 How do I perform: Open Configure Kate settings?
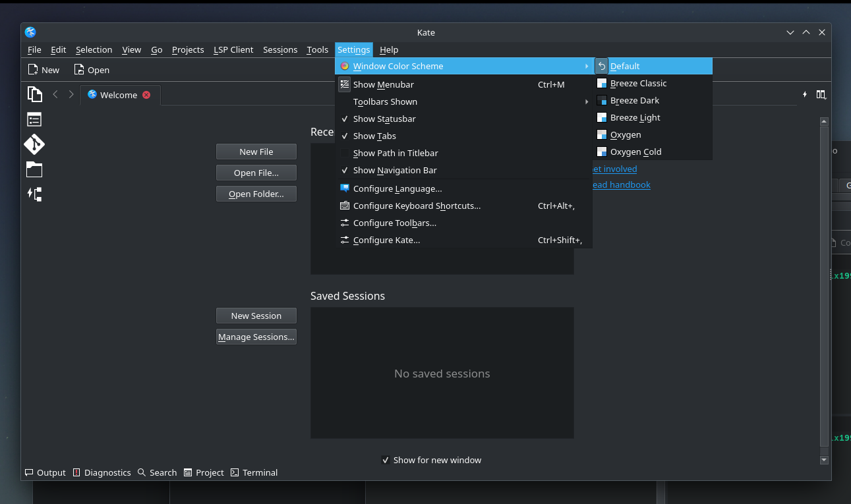click(x=464, y=240)
